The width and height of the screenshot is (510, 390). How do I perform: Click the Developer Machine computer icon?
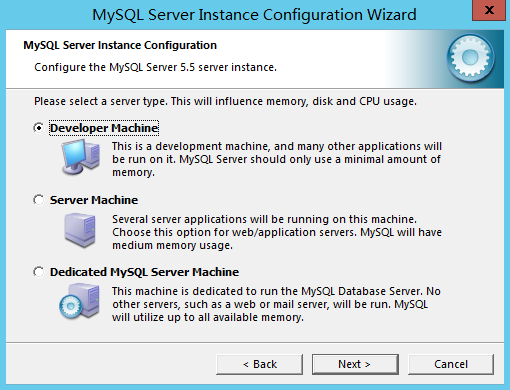click(x=81, y=157)
